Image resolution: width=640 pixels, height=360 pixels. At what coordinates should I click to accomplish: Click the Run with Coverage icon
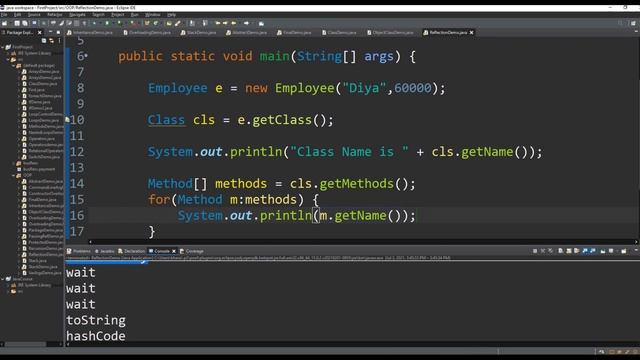coord(120,23)
